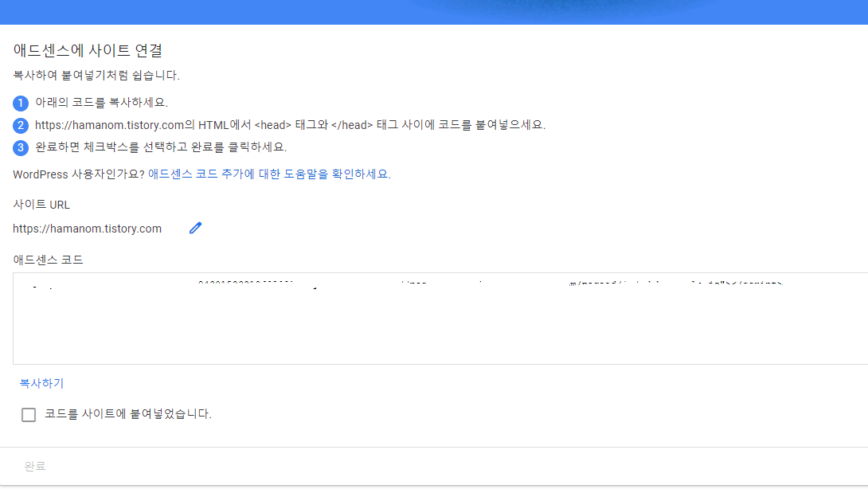
Task: Select the site URL text hamanom.tistory.com under 사이트 URL
Action: click(x=88, y=229)
